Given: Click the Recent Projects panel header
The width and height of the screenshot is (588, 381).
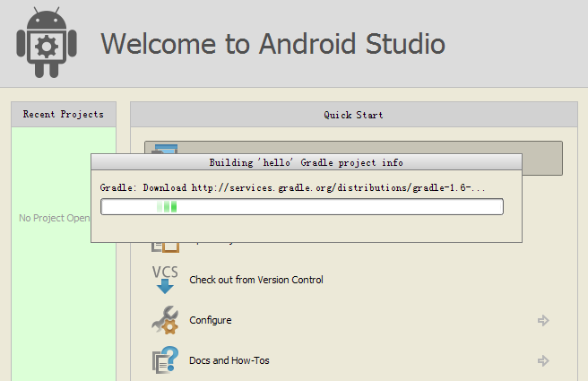Looking at the screenshot, I should click(64, 115).
